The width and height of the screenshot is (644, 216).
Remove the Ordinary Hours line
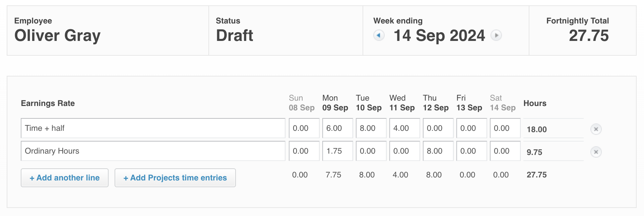pos(596,152)
